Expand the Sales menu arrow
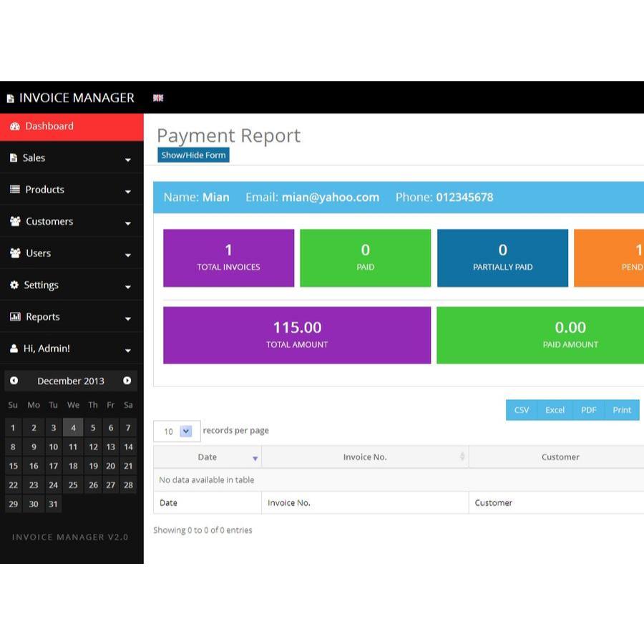This screenshot has height=644, width=644. pyautogui.click(x=128, y=160)
